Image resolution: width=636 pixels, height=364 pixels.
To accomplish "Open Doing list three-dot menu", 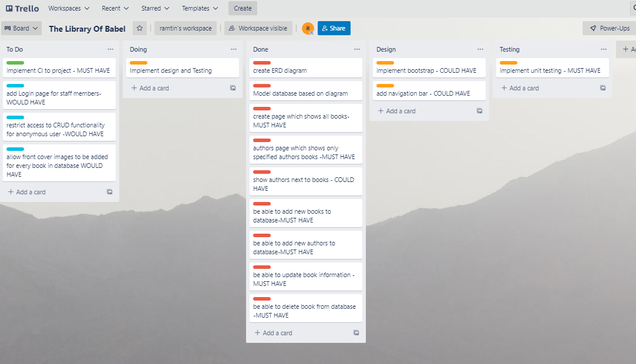I will pyautogui.click(x=234, y=49).
